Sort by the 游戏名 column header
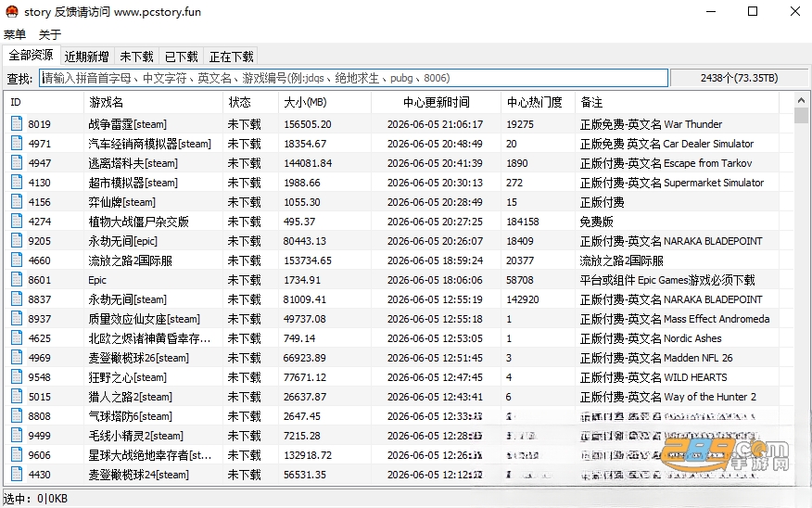This screenshot has height=508, width=812. [153, 103]
